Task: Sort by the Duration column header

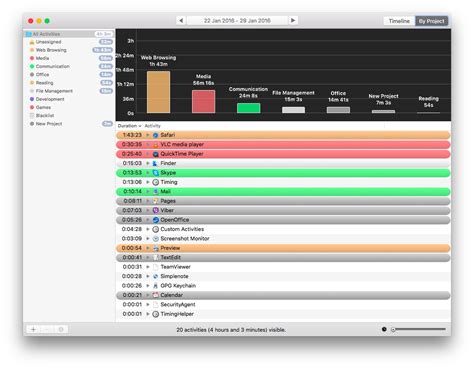Action: click(129, 126)
